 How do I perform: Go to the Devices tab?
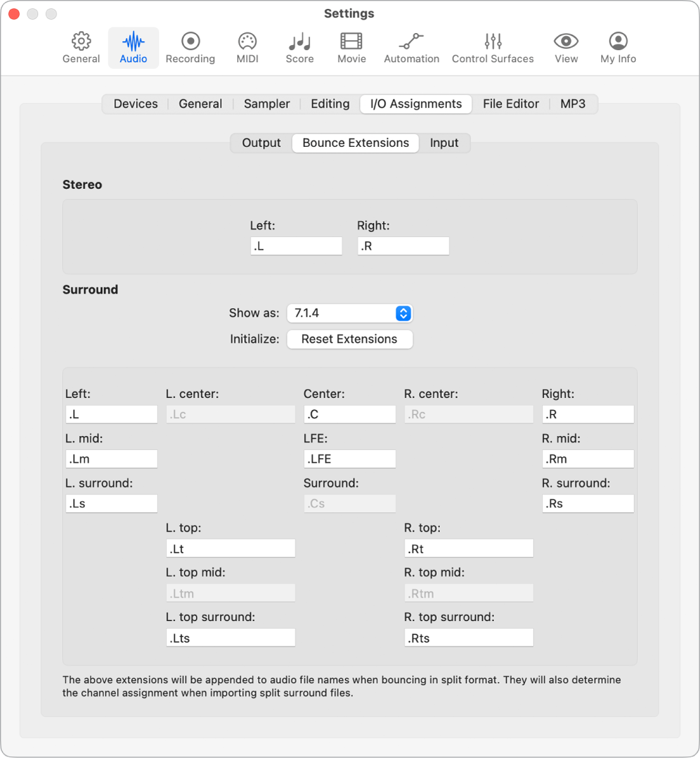tap(135, 104)
